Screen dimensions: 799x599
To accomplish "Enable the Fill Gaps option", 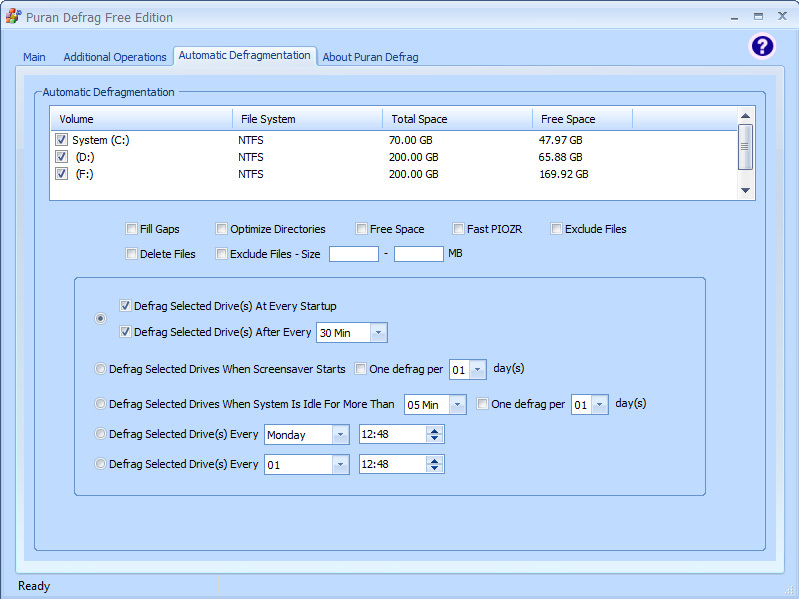I will (x=131, y=229).
